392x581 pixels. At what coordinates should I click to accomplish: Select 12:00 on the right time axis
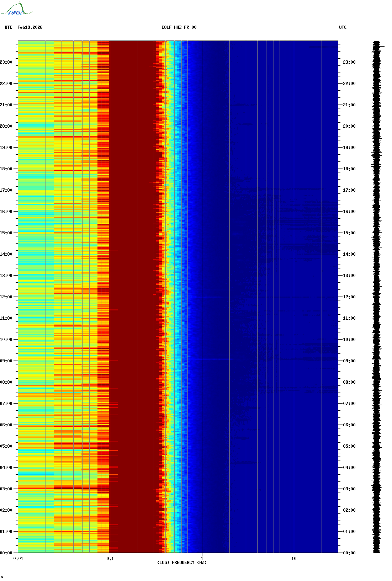pos(349,297)
